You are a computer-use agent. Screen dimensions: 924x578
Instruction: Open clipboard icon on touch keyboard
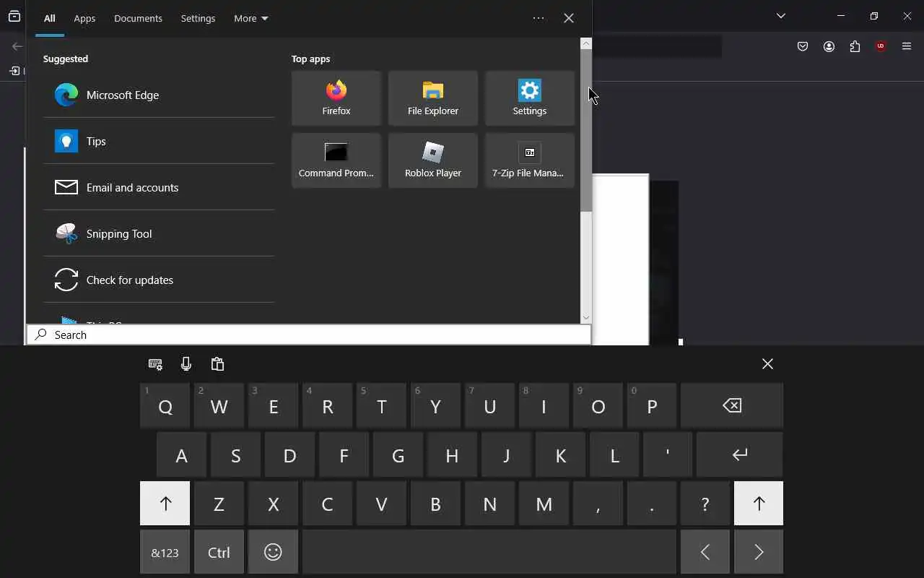coord(217,364)
